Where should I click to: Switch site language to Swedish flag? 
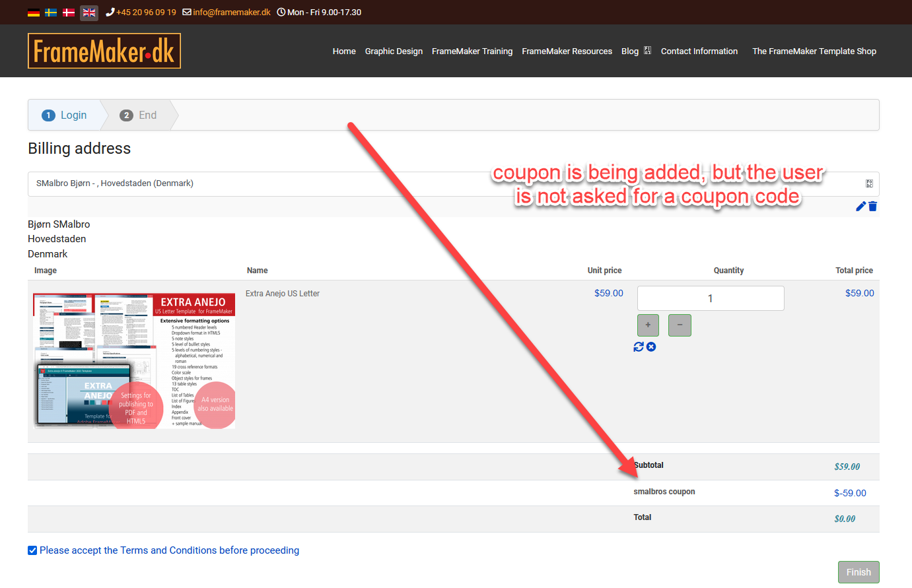coord(51,13)
